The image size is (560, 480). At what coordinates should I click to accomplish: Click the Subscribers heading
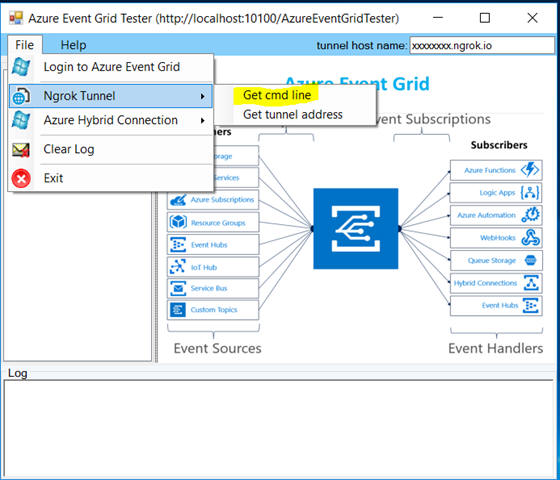pos(499,145)
